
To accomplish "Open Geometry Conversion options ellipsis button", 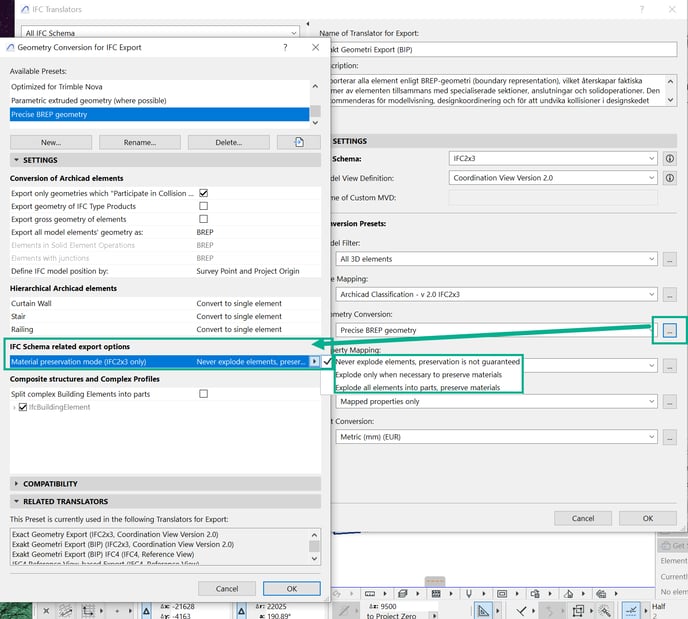I will [670, 330].
